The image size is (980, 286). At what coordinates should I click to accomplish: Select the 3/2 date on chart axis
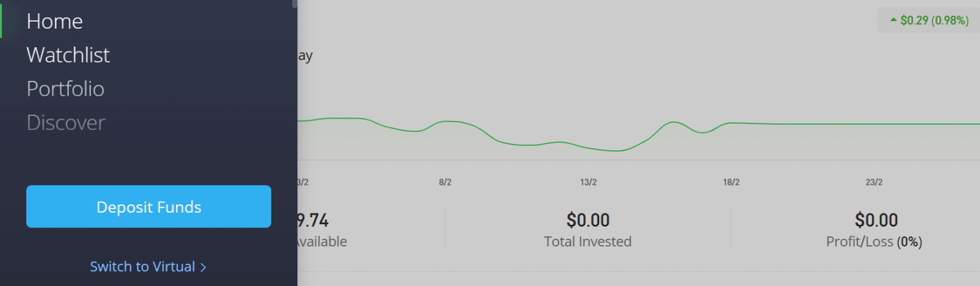pyautogui.click(x=303, y=183)
